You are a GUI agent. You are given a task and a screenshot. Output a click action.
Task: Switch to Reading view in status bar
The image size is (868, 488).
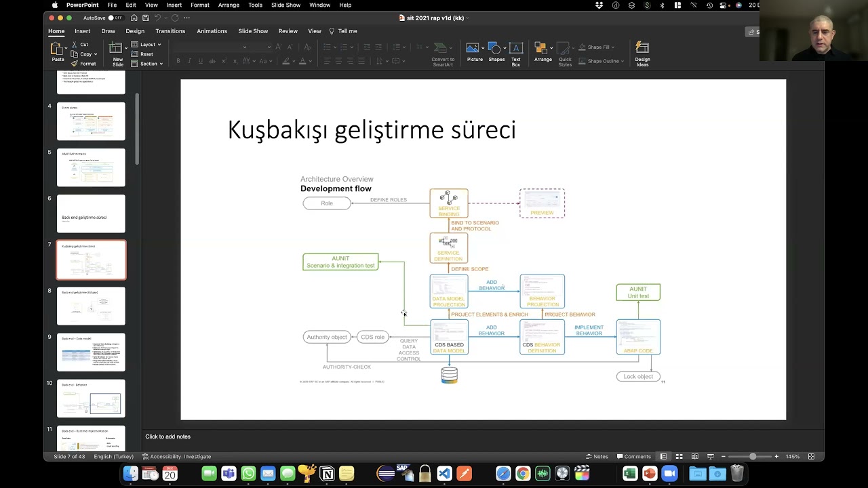[694, 456]
